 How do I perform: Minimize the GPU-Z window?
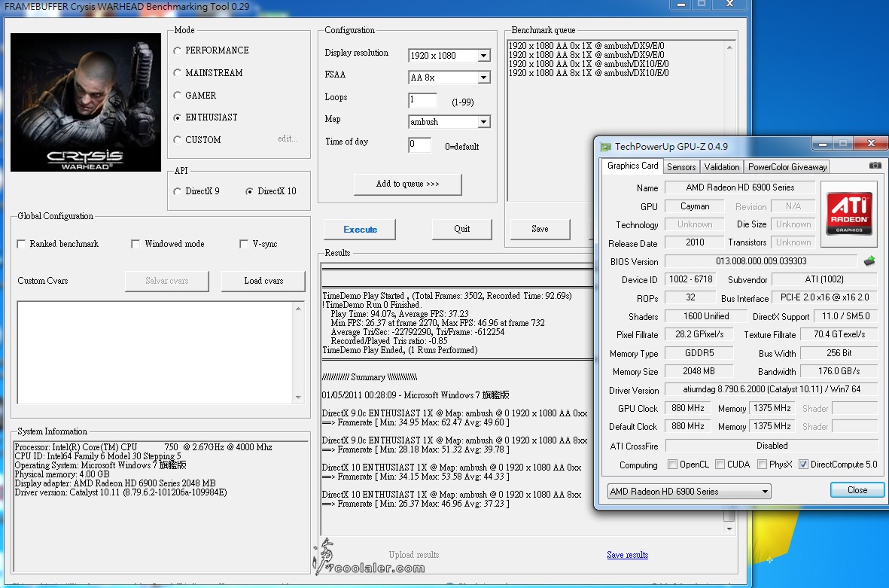click(822, 144)
